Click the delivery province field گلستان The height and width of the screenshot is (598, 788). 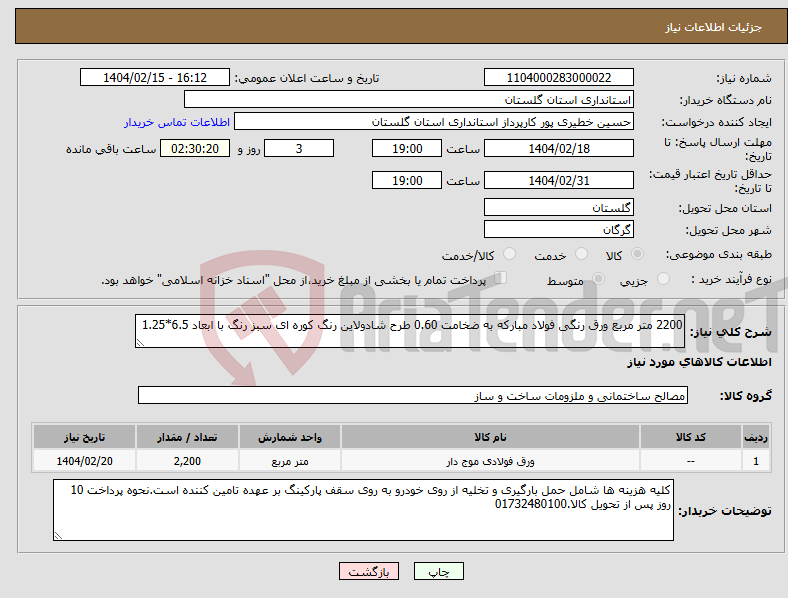tap(558, 207)
